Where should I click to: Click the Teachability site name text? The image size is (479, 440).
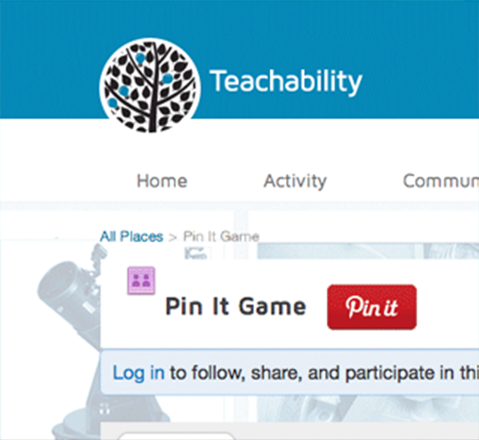point(287,81)
